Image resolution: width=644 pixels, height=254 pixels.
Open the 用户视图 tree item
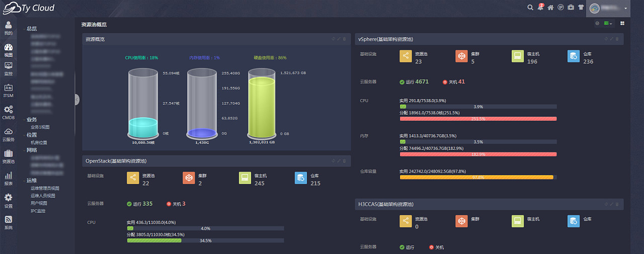click(x=39, y=203)
